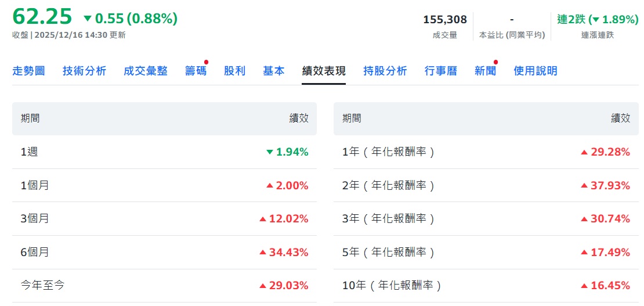Click the 2年（年化報酬率）row label
This screenshot has height=306, width=644.
coord(389,185)
